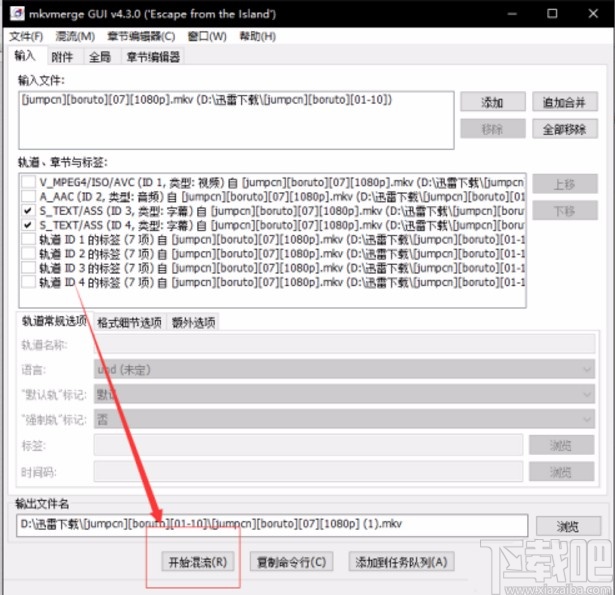The image size is (615, 595).
Task: Click the 追加合并 button
Action: 565,102
